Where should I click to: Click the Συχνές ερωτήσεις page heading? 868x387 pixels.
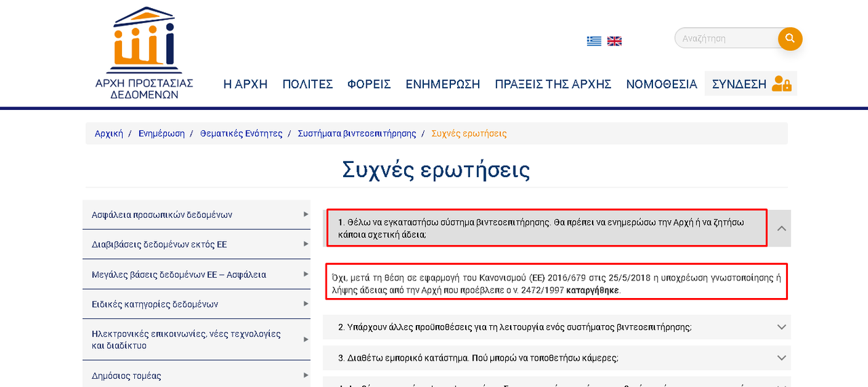click(x=436, y=170)
